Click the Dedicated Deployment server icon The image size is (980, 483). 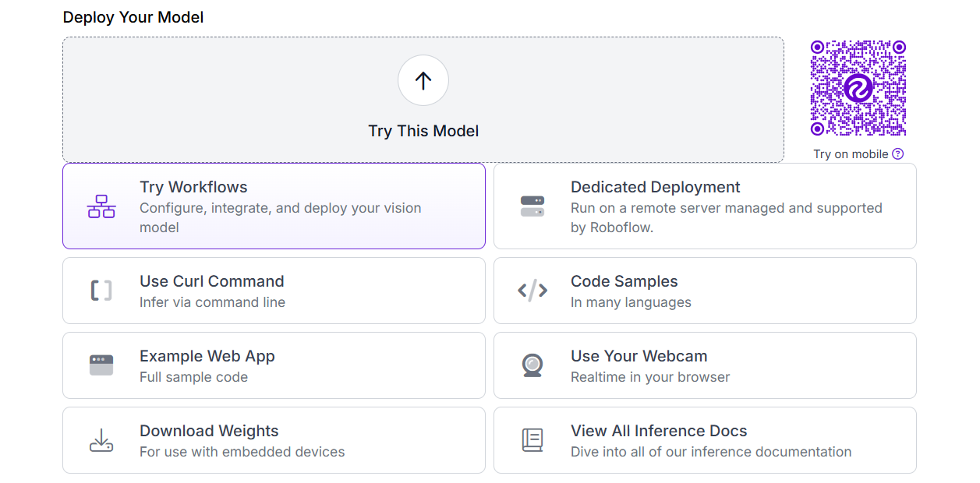532,206
